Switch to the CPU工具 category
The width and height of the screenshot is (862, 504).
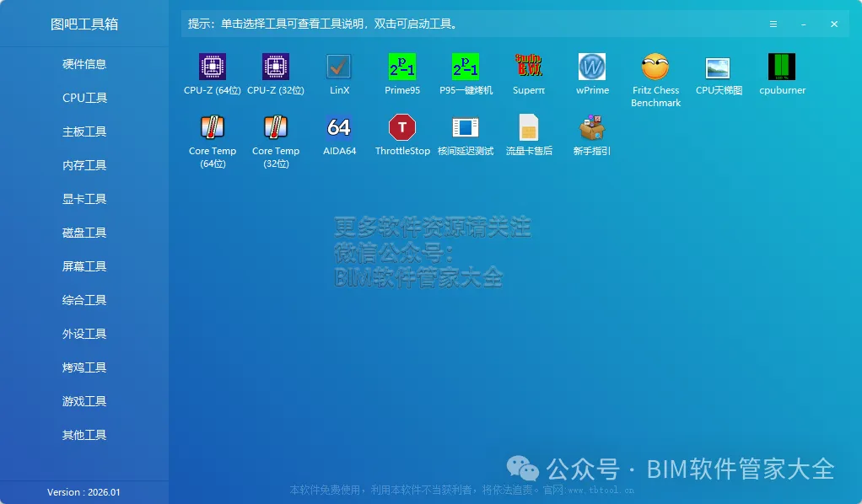[84, 98]
